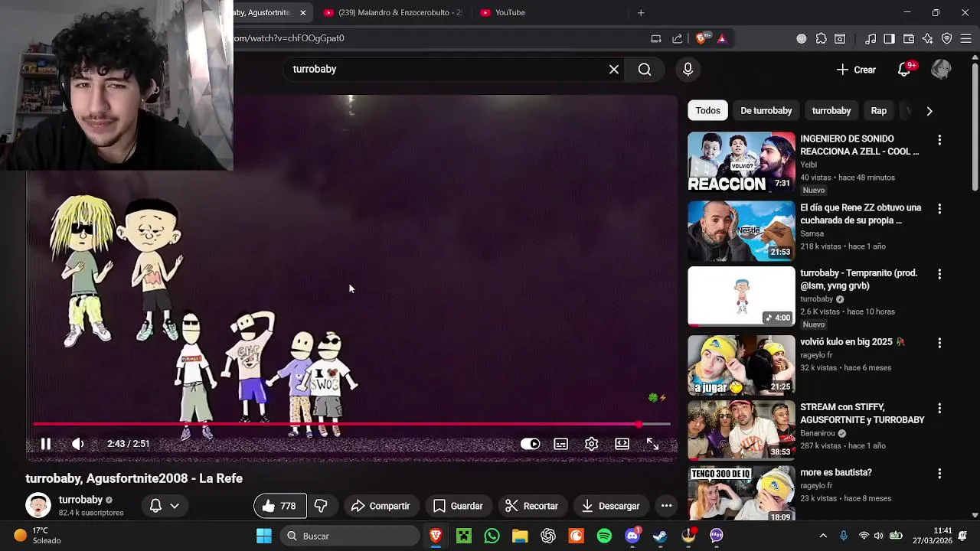Close the current Agusfortnite tab
980x551 pixels.
303,13
